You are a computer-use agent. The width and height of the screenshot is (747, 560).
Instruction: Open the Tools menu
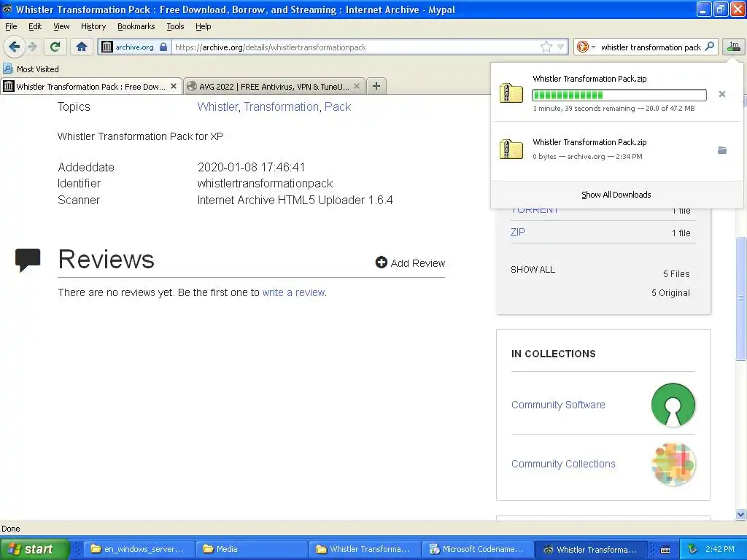click(175, 26)
